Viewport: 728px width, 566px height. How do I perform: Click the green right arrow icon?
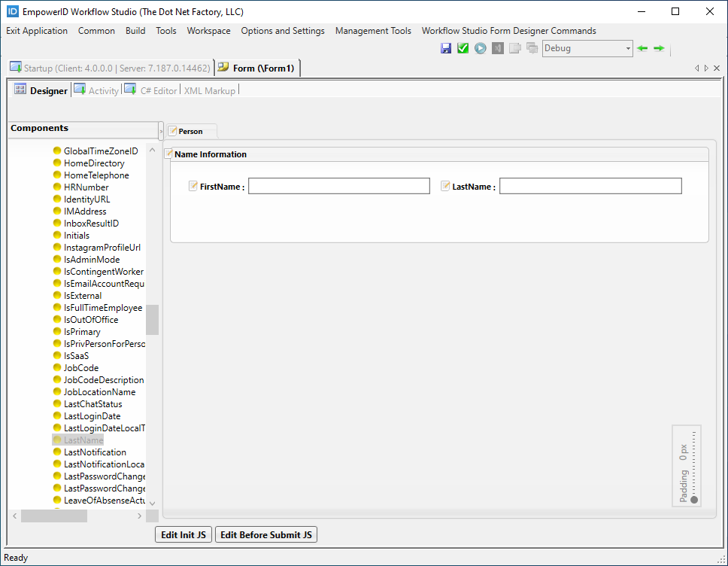coord(659,48)
